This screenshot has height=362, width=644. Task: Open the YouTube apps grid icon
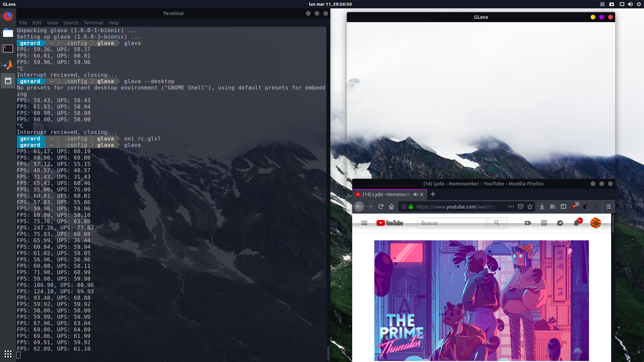(x=544, y=223)
